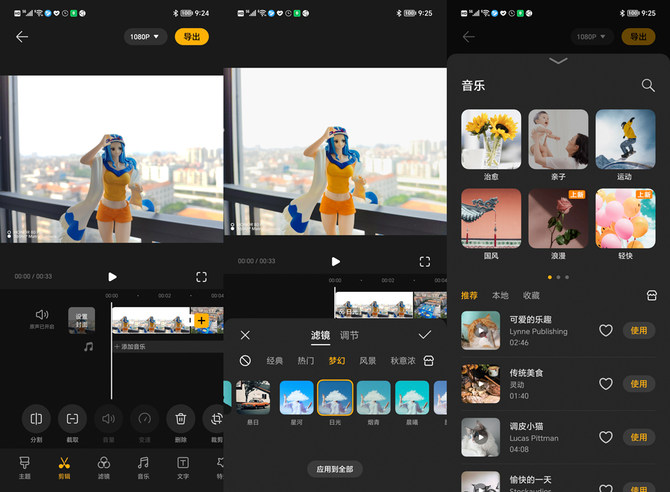The width and height of the screenshot is (670, 492).
Task: Tap the back arrow on left editor screen
Action: [22, 37]
